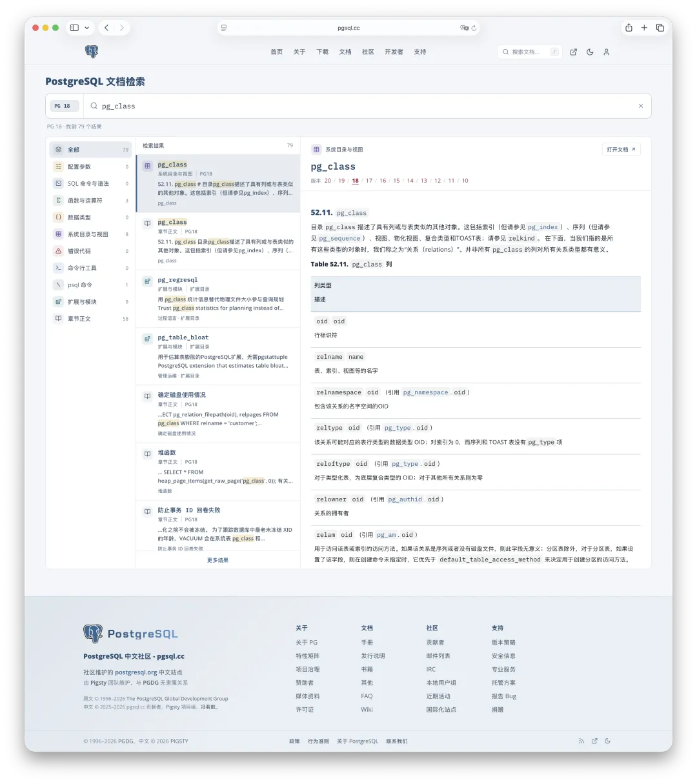697x784 pixels.
Task: Open footer link 行为准则
Action: pyautogui.click(x=318, y=741)
